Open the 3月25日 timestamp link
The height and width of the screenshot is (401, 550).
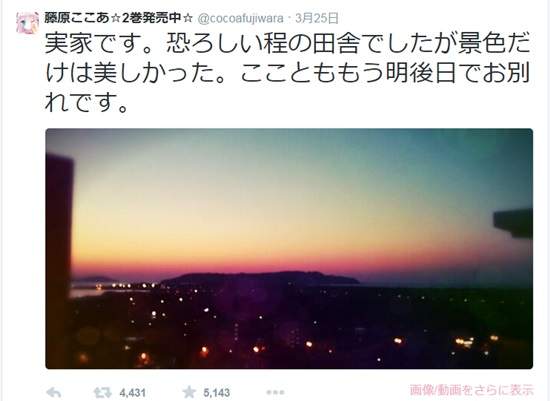pos(317,18)
